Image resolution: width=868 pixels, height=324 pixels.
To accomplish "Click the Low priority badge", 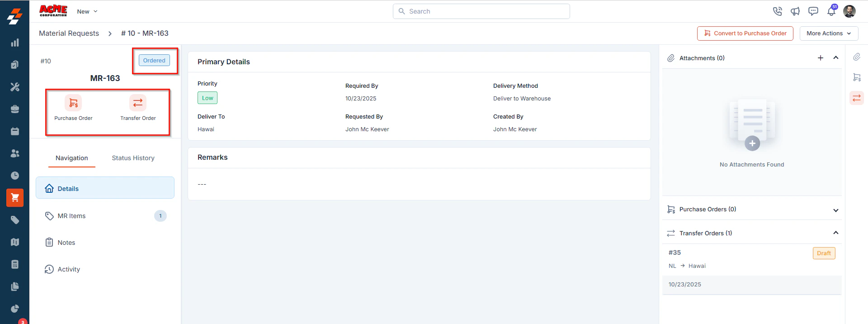I will [x=208, y=98].
